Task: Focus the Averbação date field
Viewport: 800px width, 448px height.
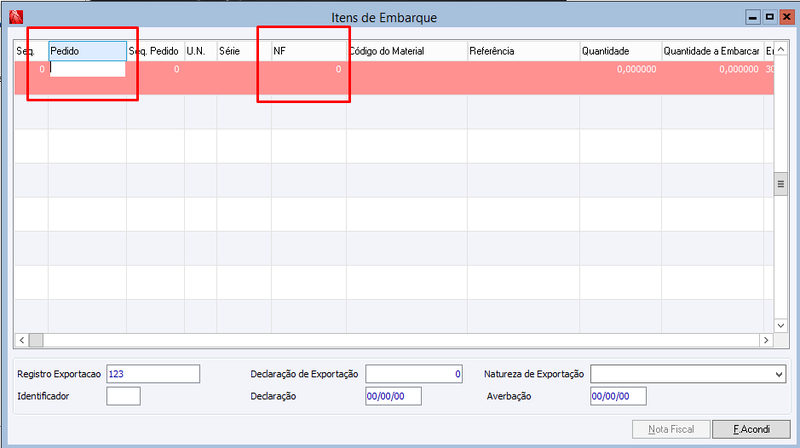Action: coord(618,396)
